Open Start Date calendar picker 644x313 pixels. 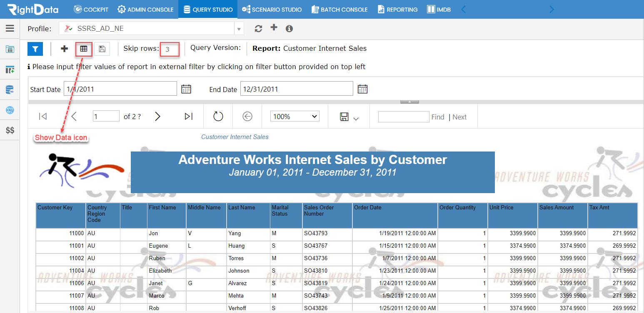tap(186, 89)
